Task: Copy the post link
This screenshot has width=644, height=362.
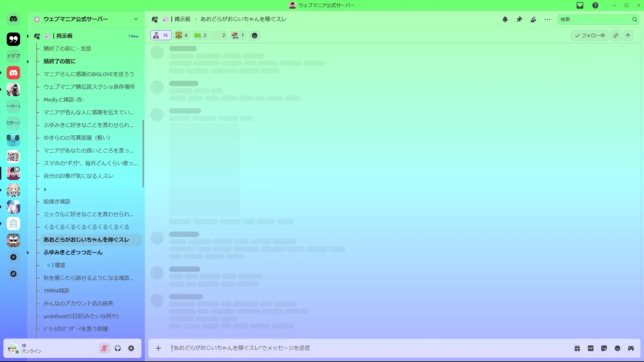Action: pos(616,36)
